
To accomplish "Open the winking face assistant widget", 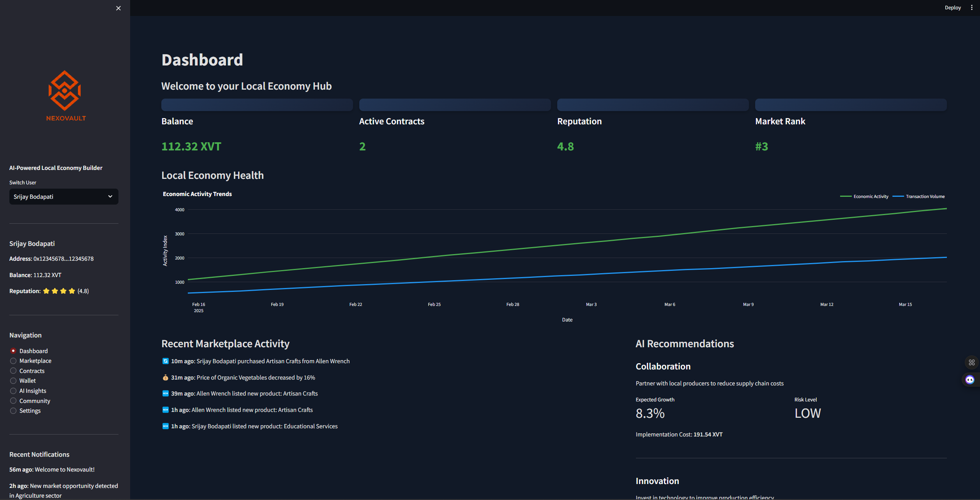I will point(970,380).
